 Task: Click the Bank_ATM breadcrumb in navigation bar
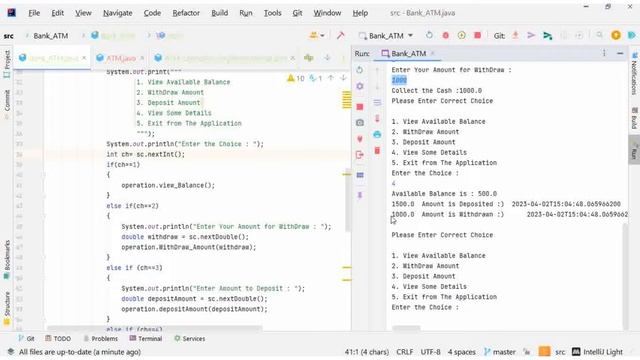[x=51, y=36]
